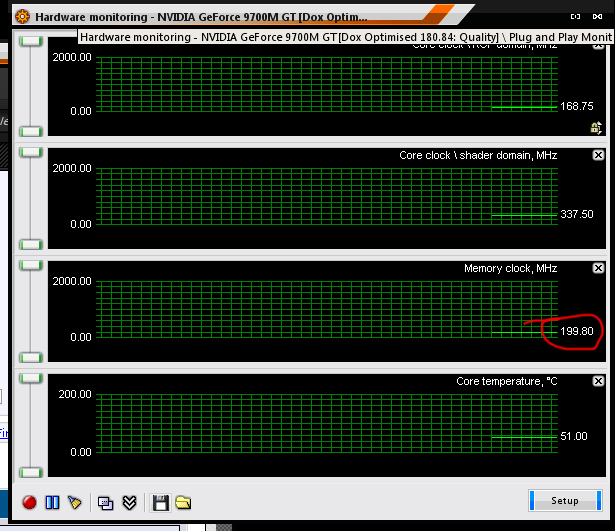Click the orange gear icon in title bar
This screenshot has width=615, height=531.
coord(22,16)
